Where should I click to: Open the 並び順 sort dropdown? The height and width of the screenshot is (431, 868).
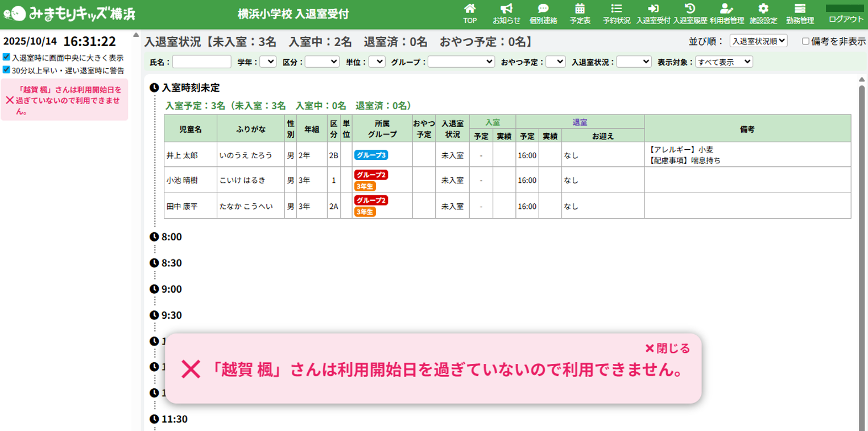click(758, 41)
